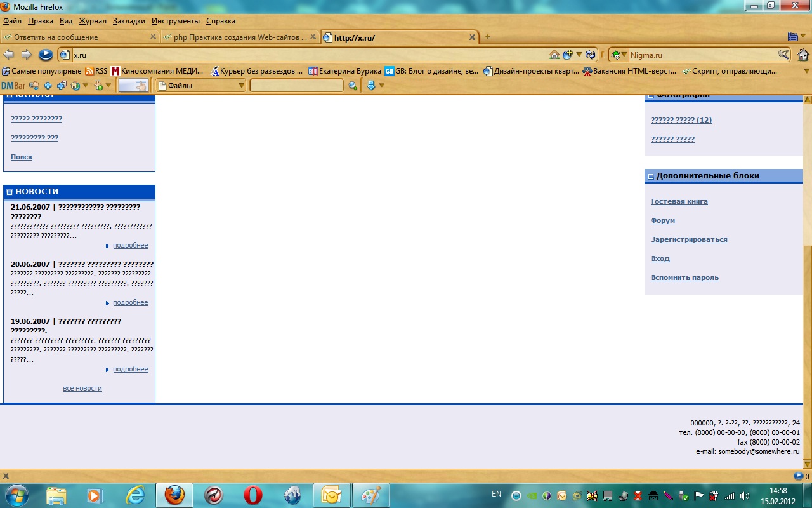Image resolution: width=812 pixels, height=508 pixels.
Task: Open the все новости link
Action: (82, 388)
